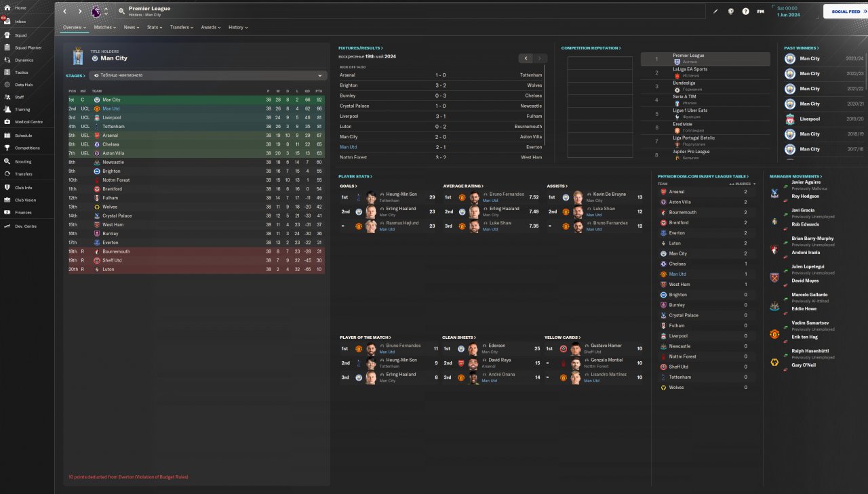Open the Stages table view dropdown

coord(208,75)
